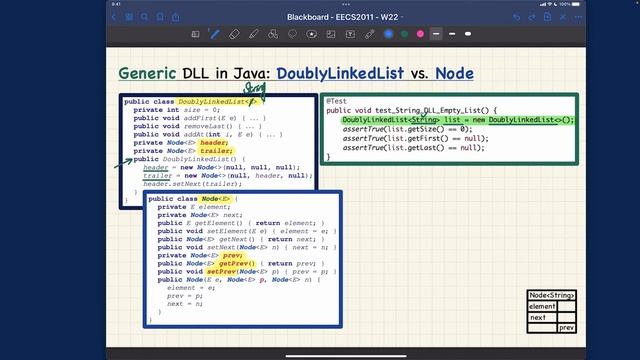640x360 pixels.
Task: Choose the blue pen color
Action: click(x=389, y=34)
